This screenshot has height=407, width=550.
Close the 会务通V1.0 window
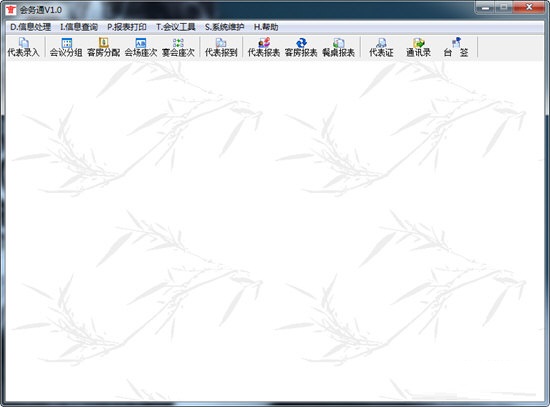coord(529,7)
